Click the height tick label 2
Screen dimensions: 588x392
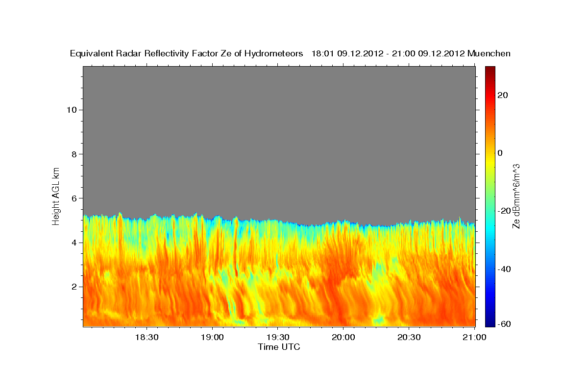point(73,286)
